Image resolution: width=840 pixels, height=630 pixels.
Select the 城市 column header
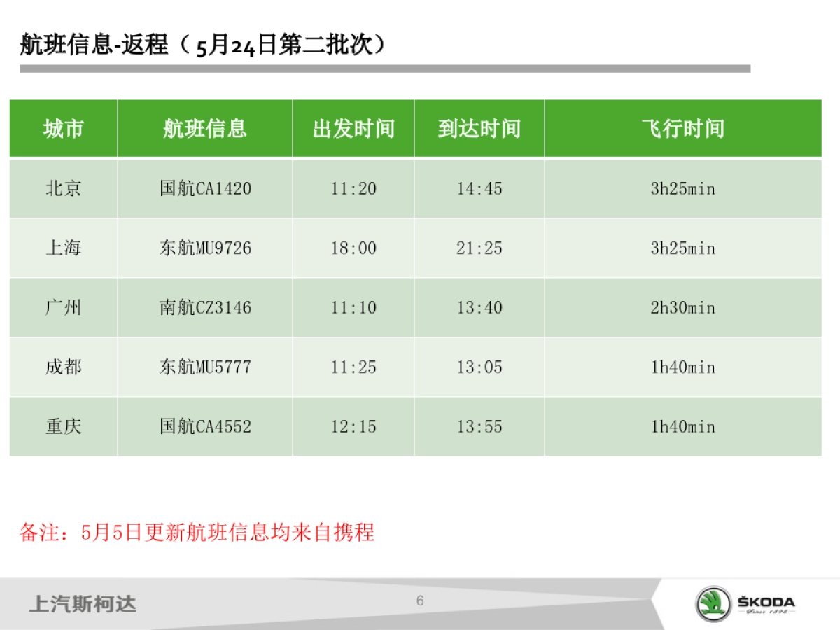pyautogui.click(x=62, y=128)
